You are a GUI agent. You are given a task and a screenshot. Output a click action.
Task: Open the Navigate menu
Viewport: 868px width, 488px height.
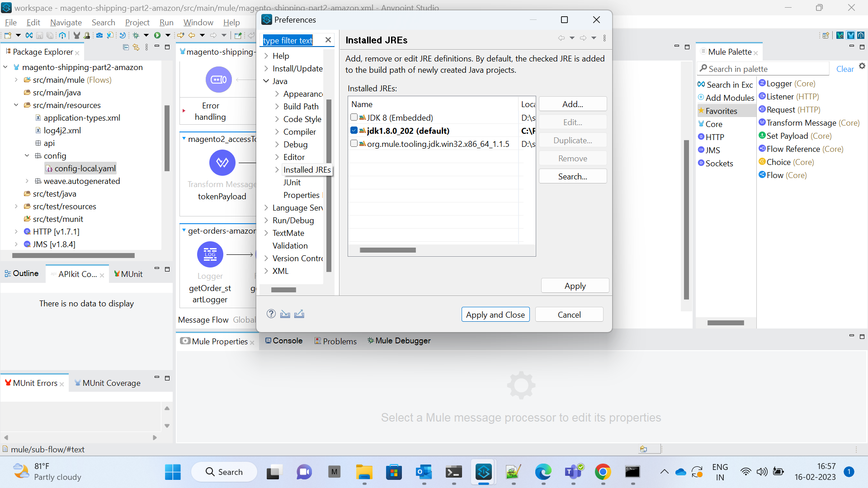point(66,22)
